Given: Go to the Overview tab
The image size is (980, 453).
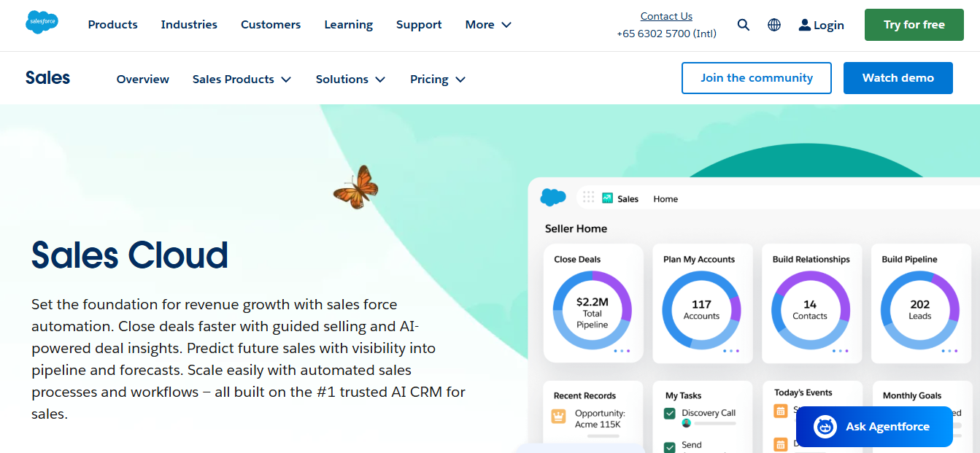Looking at the screenshot, I should 143,79.
